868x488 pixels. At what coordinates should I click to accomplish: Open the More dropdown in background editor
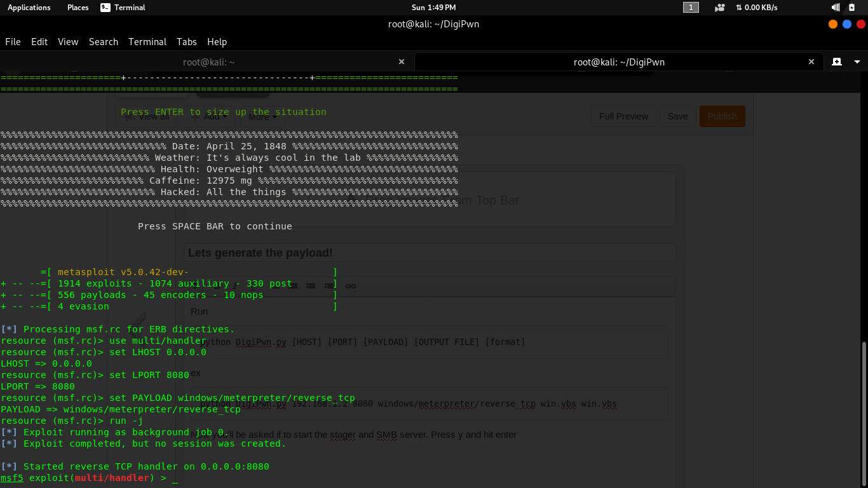click(x=262, y=116)
